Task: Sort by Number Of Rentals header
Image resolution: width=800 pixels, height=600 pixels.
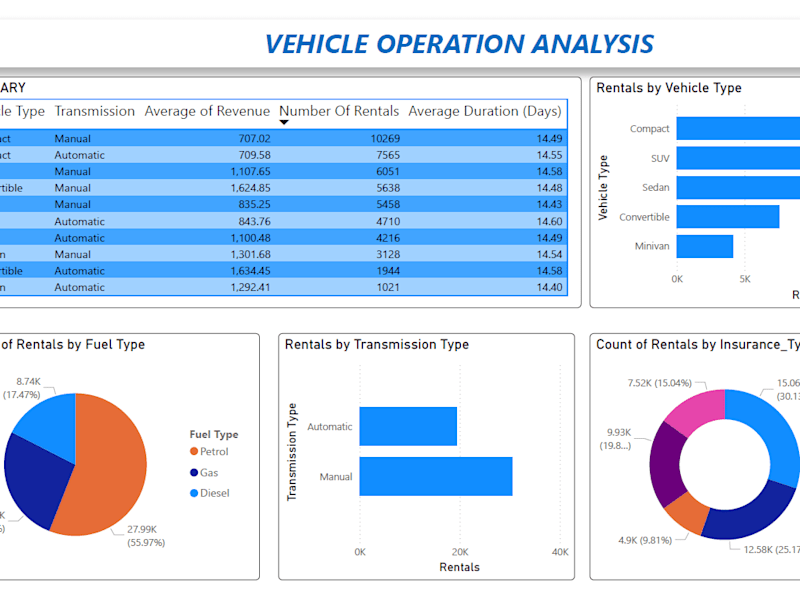Action: point(339,111)
